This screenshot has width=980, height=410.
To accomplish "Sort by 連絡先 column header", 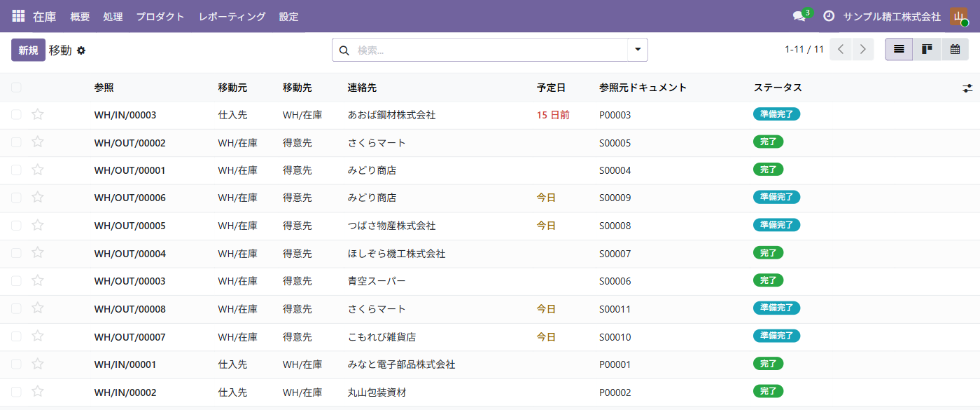I will click(x=362, y=88).
